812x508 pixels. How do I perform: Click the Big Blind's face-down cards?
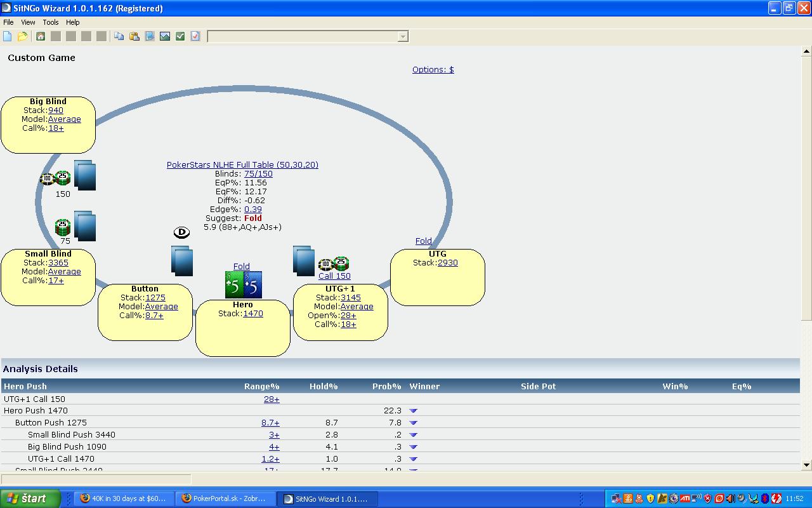[x=85, y=175]
